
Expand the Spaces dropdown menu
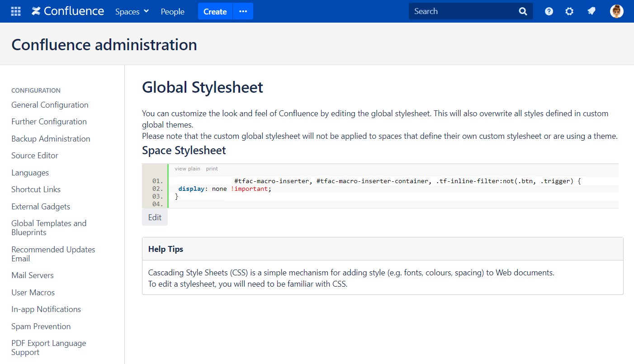click(132, 11)
